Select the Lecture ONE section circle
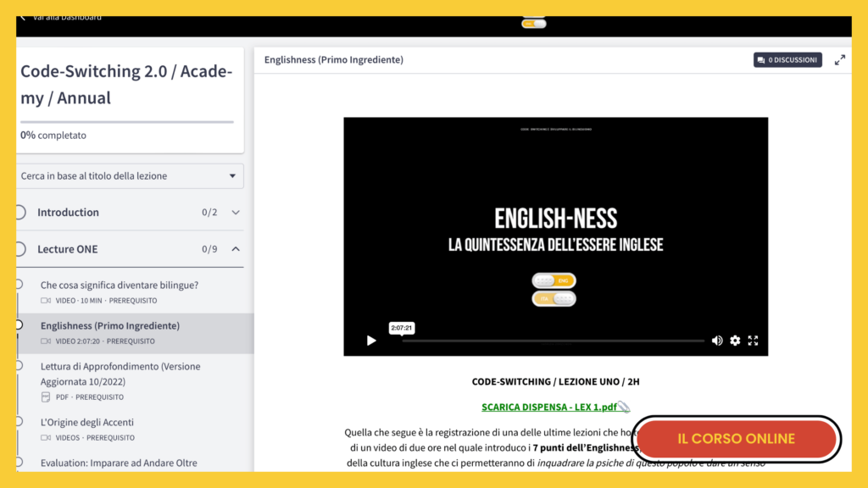868x488 pixels. pos(20,249)
